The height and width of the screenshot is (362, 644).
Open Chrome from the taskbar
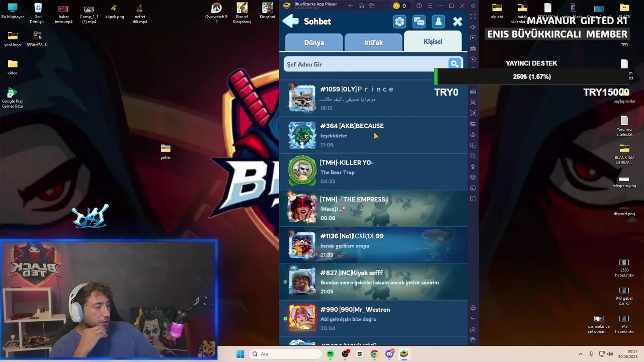click(374, 354)
